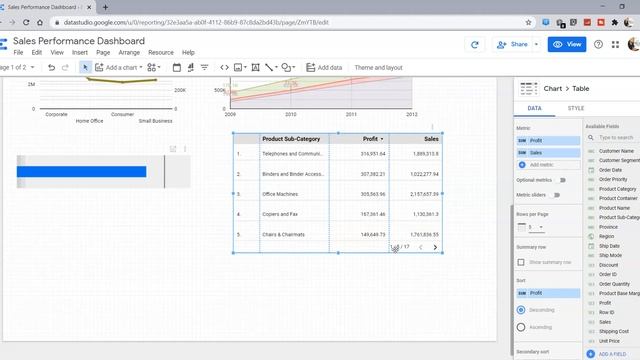
Task: Toggle Metric sliders switch
Action: click(x=556, y=195)
